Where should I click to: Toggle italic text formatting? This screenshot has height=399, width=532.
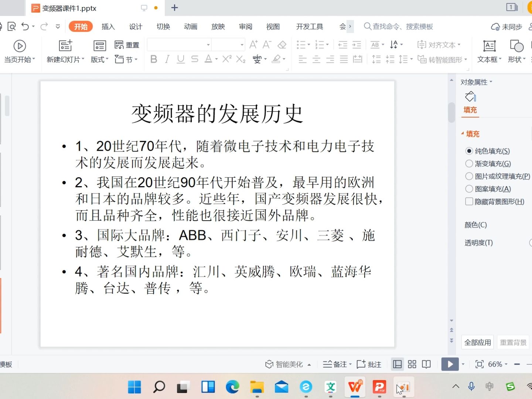point(167,59)
